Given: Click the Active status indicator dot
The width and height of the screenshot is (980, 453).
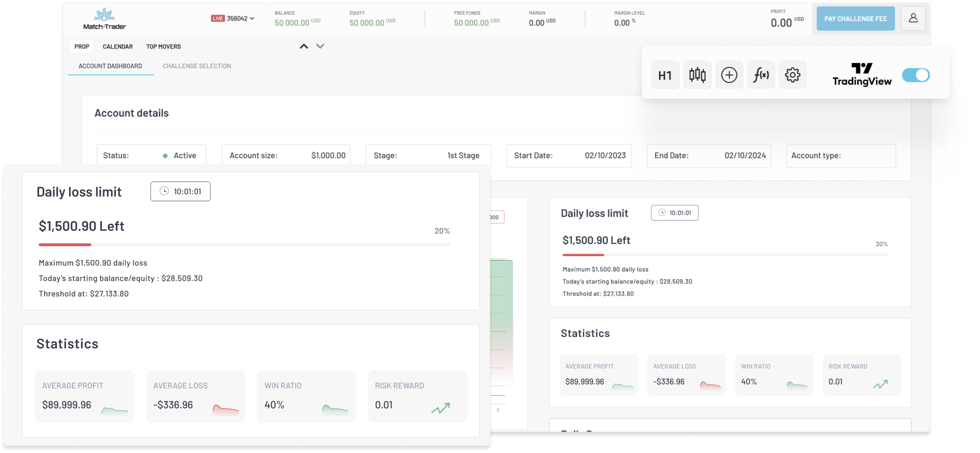Looking at the screenshot, I should pos(165,156).
